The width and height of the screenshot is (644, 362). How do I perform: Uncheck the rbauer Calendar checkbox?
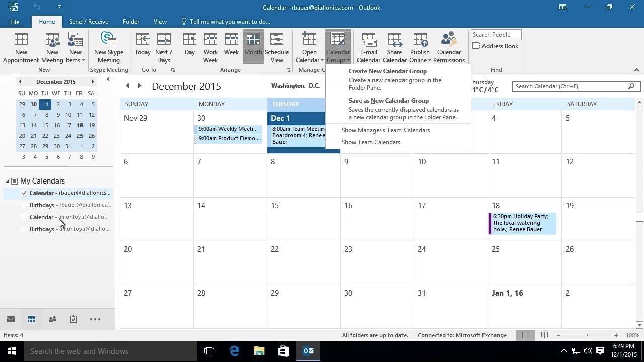coord(24,193)
